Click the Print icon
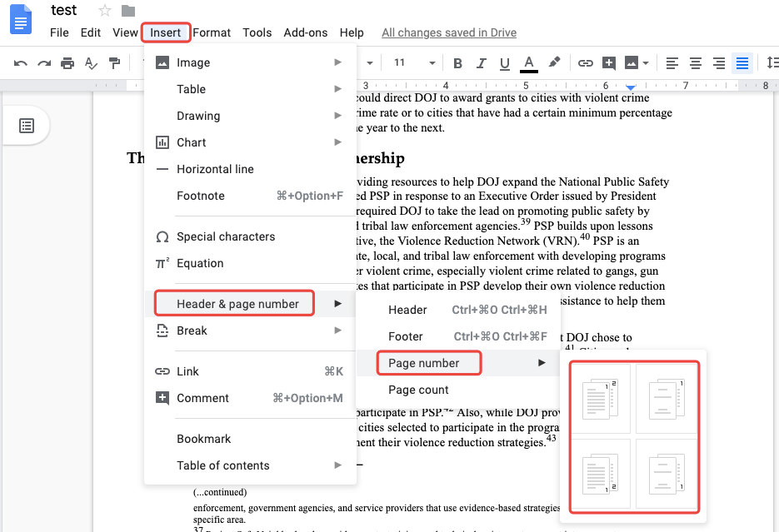Screen dimensions: 779x532 67,63
